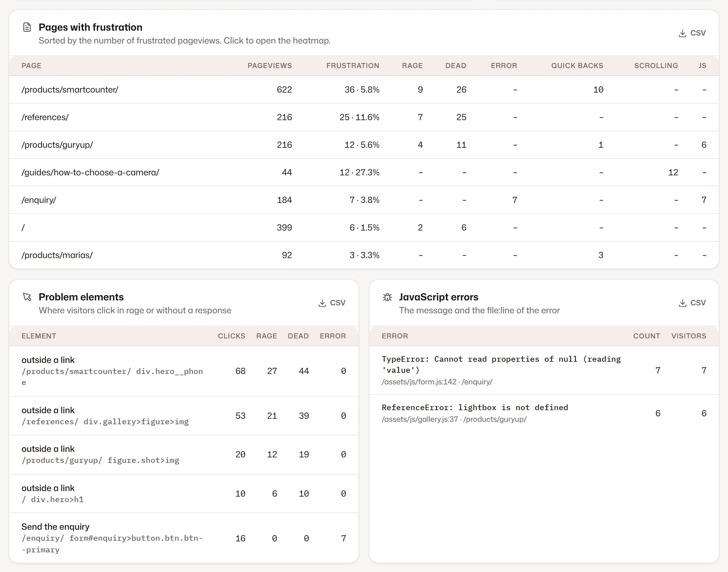Click the COUNT column header

click(647, 336)
